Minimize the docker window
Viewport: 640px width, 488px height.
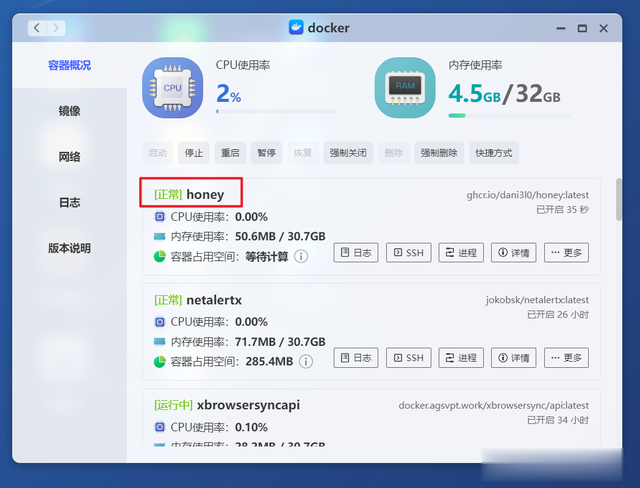[561, 28]
